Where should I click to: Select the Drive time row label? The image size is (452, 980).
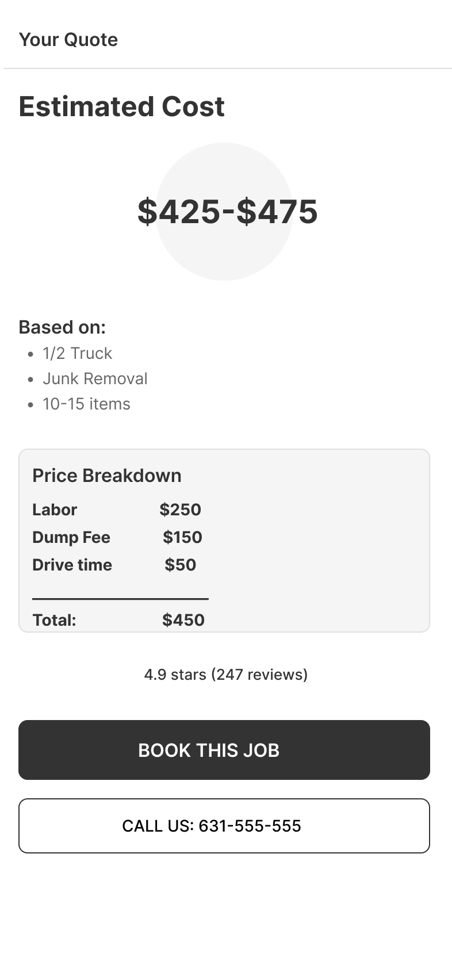(72, 565)
